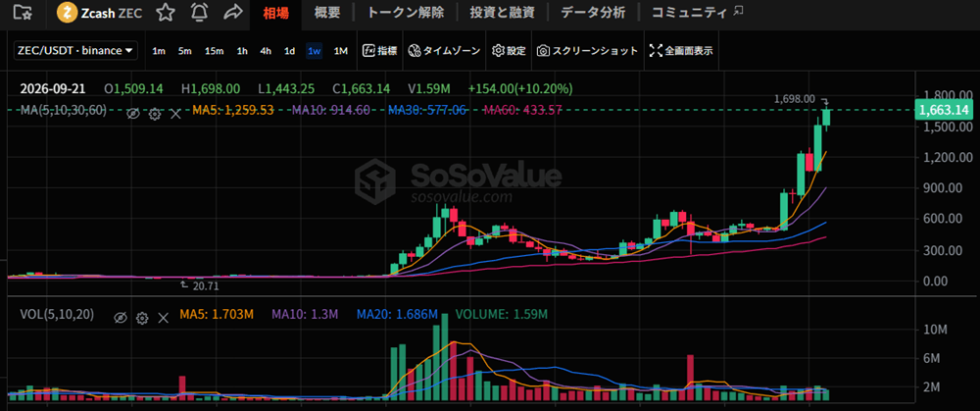Click the tallest green volume bar
Image resolution: width=980 pixels, height=411 pixels.
coord(445,356)
